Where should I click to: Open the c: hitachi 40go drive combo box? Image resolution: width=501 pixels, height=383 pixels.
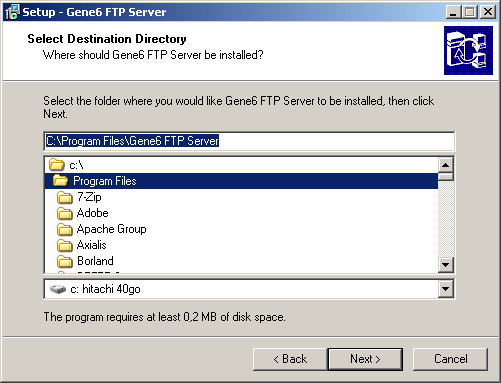click(x=249, y=289)
